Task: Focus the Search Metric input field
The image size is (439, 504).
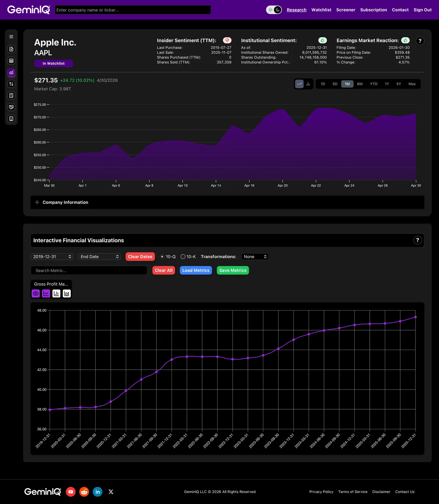Action: (89, 270)
